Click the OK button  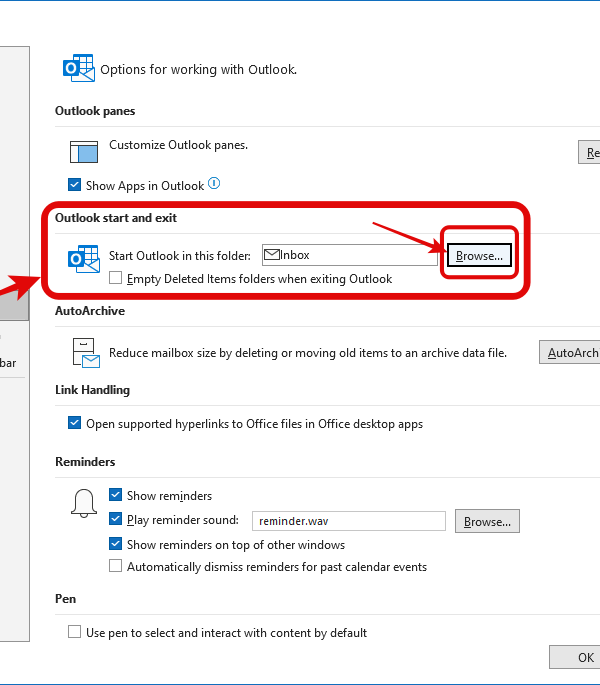[x=575, y=657]
